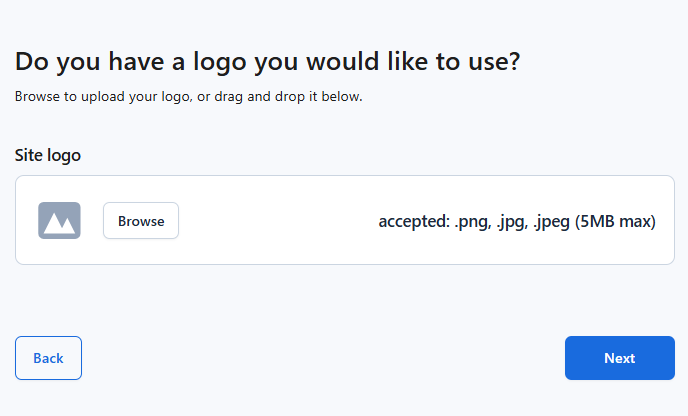Proceed to the next setup step
The image size is (688, 416).
tap(619, 358)
